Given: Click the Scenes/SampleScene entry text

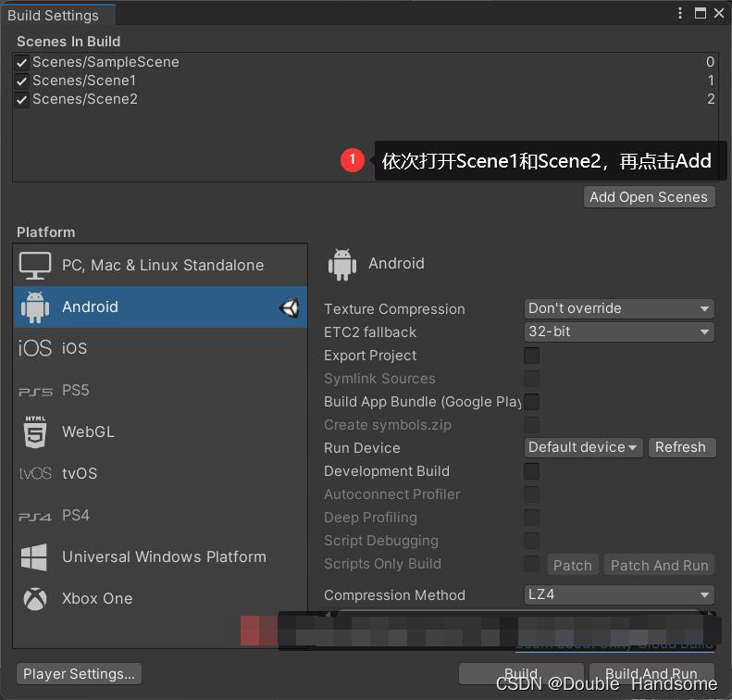Looking at the screenshot, I should pyautogui.click(x=105, y=62).
